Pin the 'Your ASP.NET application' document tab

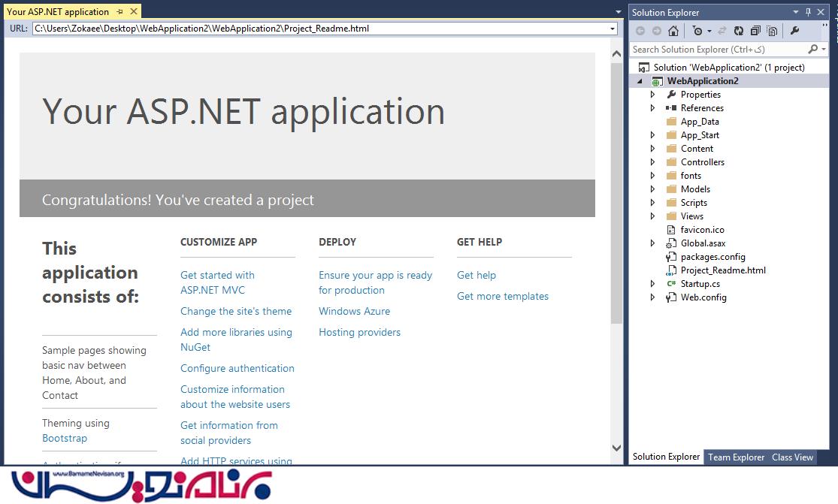tap(120, 12)
